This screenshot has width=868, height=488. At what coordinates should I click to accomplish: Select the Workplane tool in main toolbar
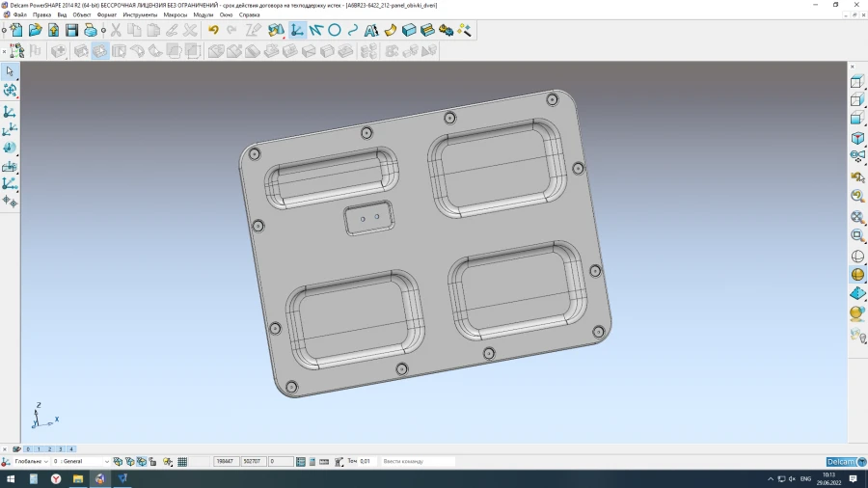[297, 30]
